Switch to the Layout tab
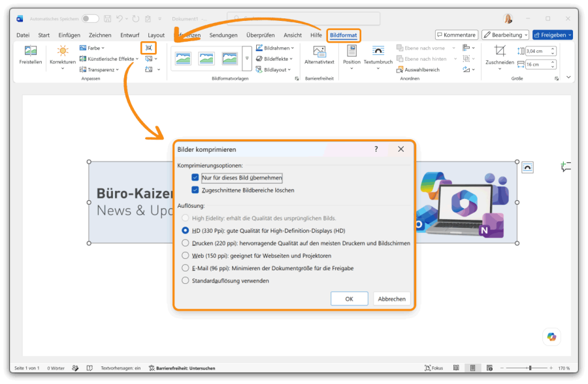 click(156, 35)
